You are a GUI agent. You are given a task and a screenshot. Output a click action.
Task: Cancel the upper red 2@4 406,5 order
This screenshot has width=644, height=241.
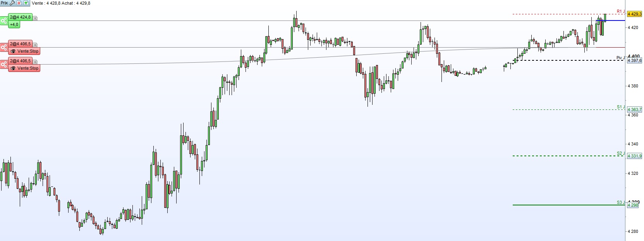[35, 44]
